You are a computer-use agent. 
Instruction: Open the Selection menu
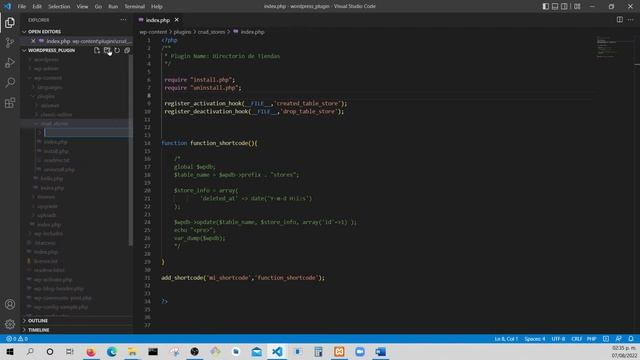(x=59, y=7)
